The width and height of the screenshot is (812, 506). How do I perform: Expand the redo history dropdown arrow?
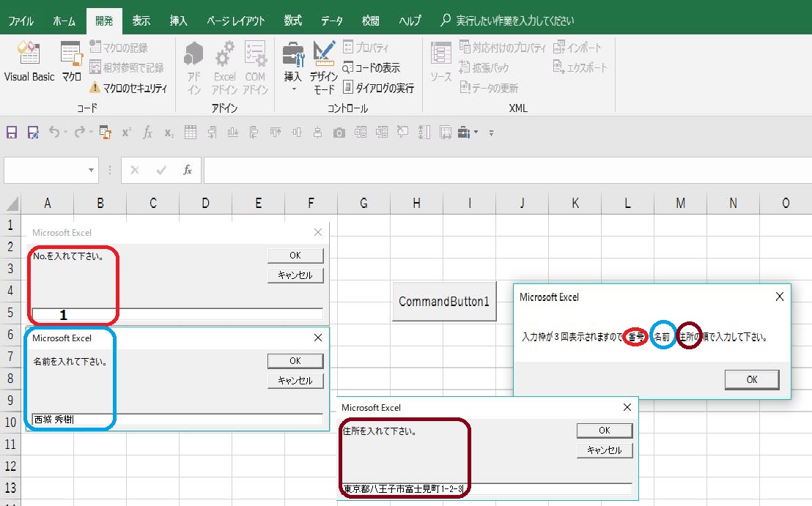pyautogui.click(x=91, y=133)
